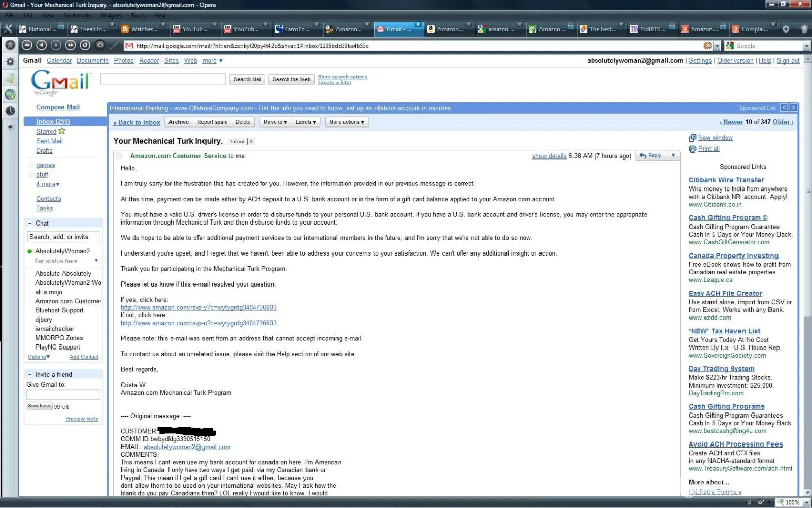Click the chat Search, add, or invite field
812x508 pixels.
[63, 237]
